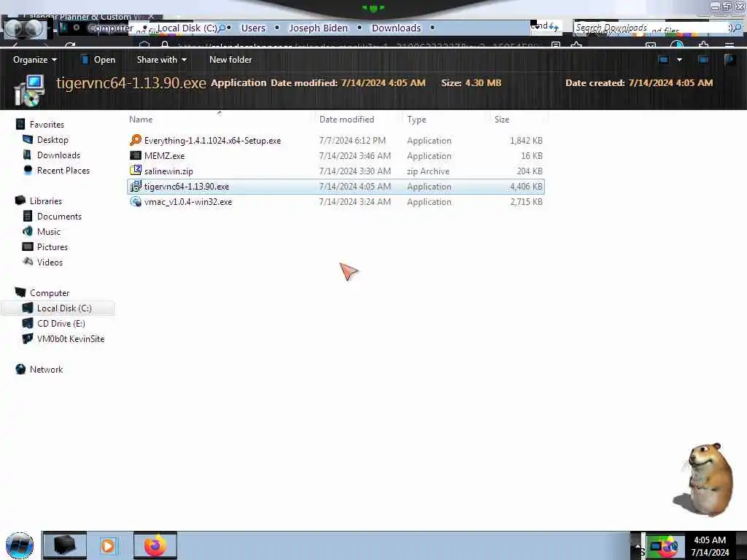Screen dimensions: 747x560
Task: Click Users in the address breadcrumb
Action: 253,28
